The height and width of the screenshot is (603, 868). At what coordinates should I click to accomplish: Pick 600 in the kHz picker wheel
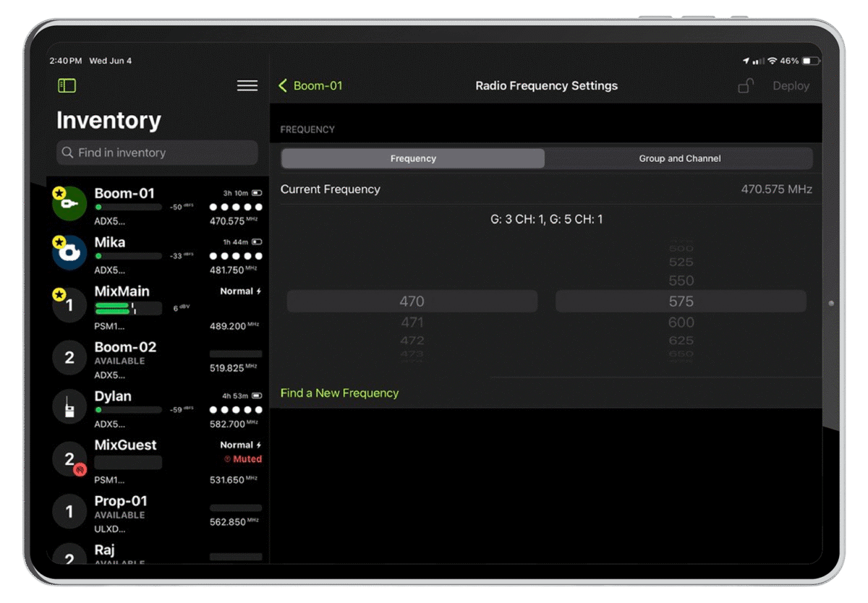pos(681,322)
